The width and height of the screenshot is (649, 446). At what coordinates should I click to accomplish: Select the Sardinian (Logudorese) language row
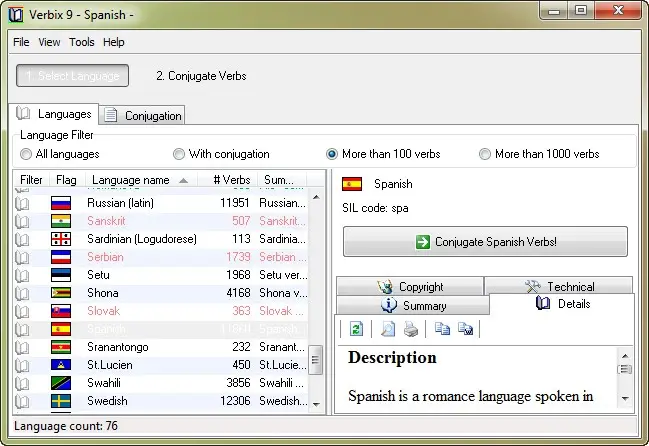161,239
